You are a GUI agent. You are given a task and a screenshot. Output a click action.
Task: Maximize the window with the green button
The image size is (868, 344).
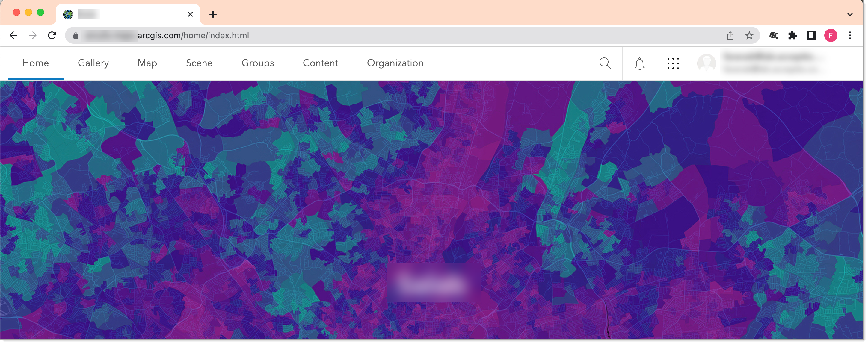tap(40, 13)
